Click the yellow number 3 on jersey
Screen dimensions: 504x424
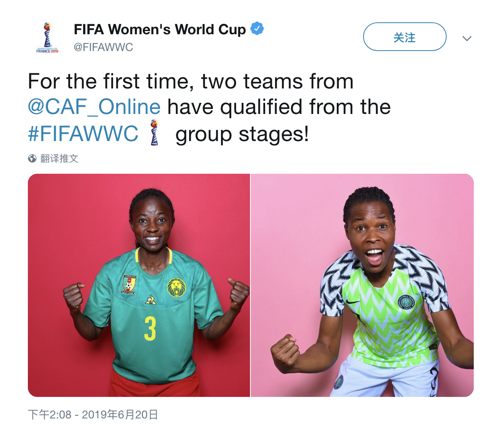[x=150, y=328]
